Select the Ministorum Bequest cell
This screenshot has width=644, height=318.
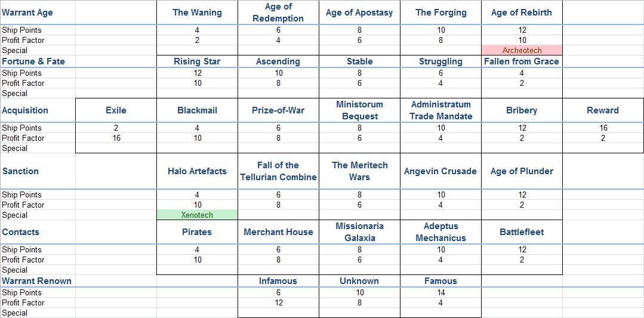click(x=359, y=110)
